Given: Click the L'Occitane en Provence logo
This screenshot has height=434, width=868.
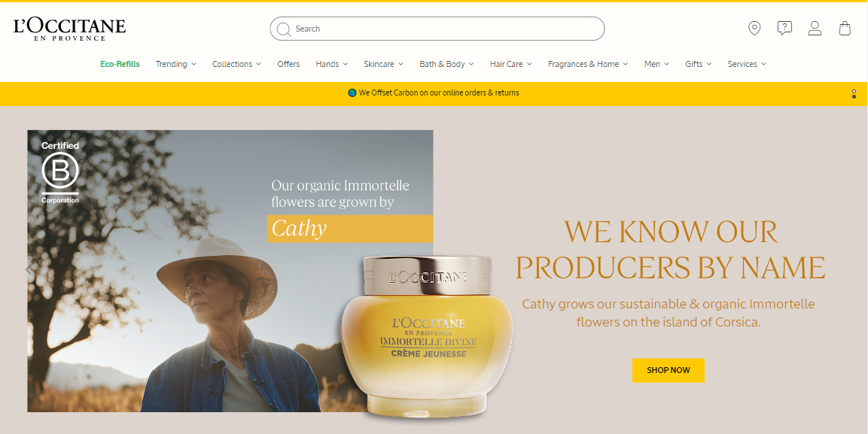Looking at the screenshot, I should [x=70, y=29].
